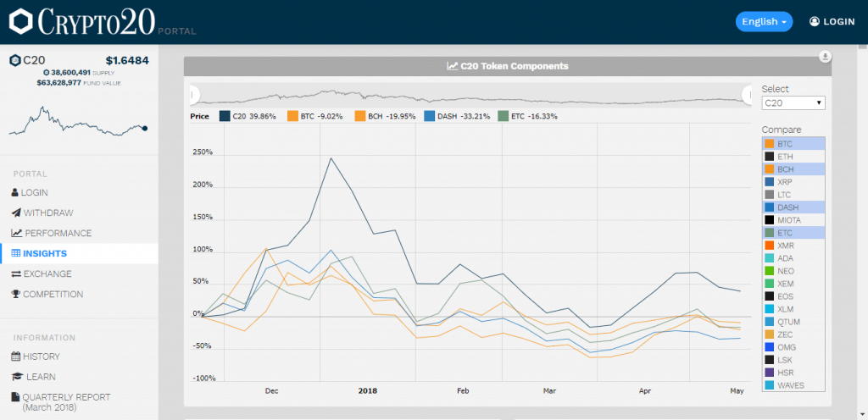This screenshot has width=868, height=420.
Task: Click the WITHDRAW paper plane icon
Action: click(16, 213)
